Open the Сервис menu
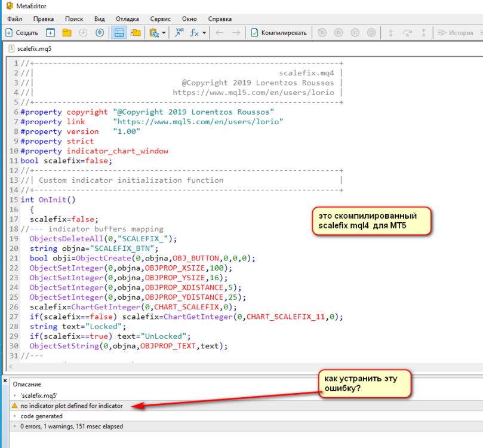 click(160, 19)
